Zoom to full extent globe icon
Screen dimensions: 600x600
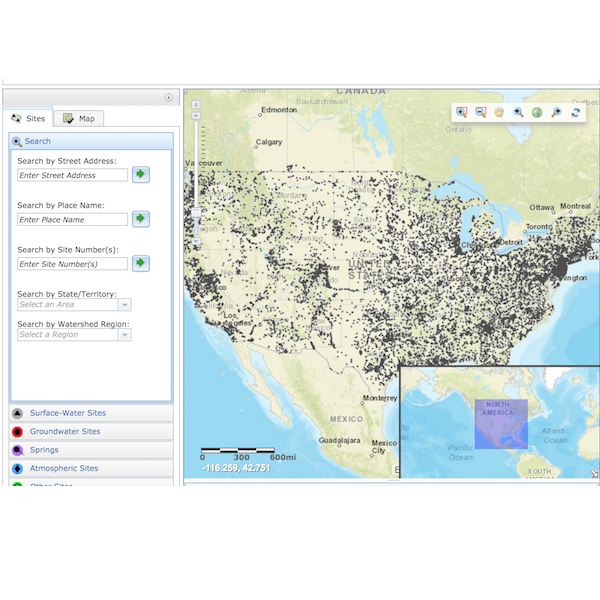click(x=537, y=113)
